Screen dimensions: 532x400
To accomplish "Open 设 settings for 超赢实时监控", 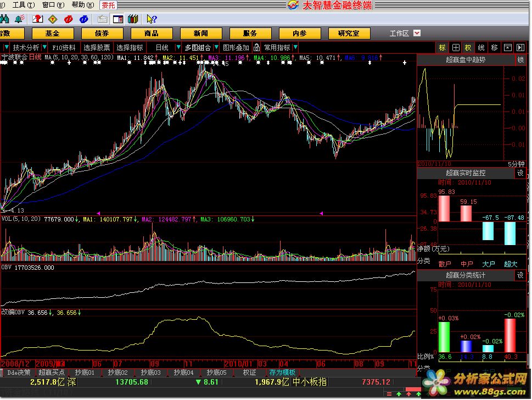I will 520,173.
